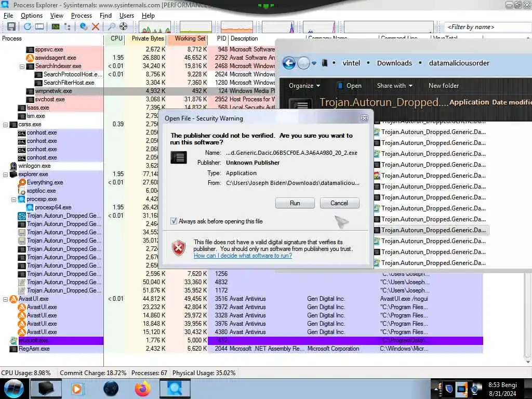Sort by the PID column header

pos(220,38)
